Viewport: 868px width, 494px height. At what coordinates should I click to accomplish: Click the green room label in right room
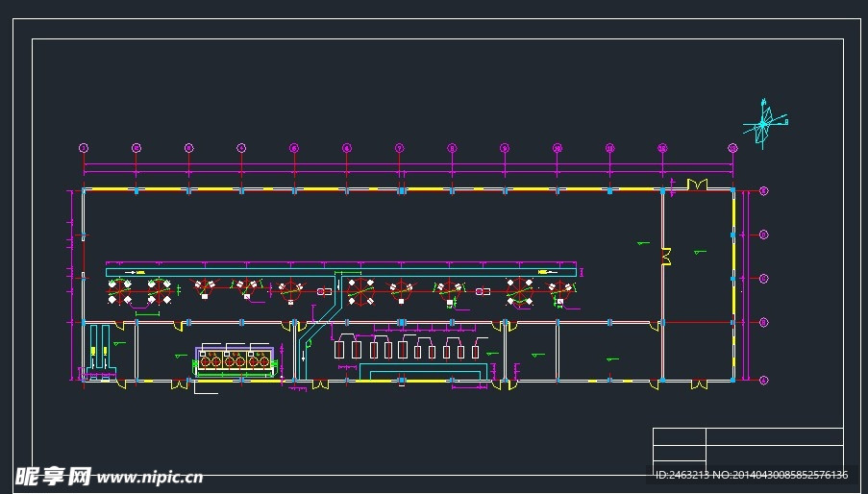click(699, 253)
